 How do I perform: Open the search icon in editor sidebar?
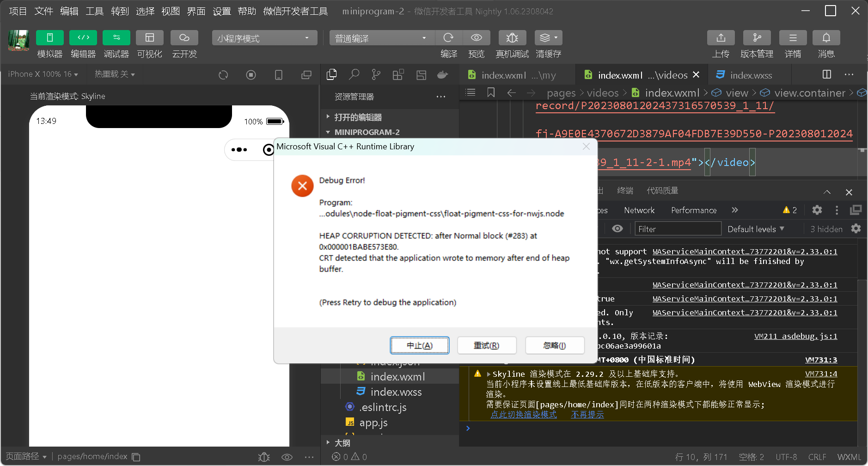click(354, 74)
